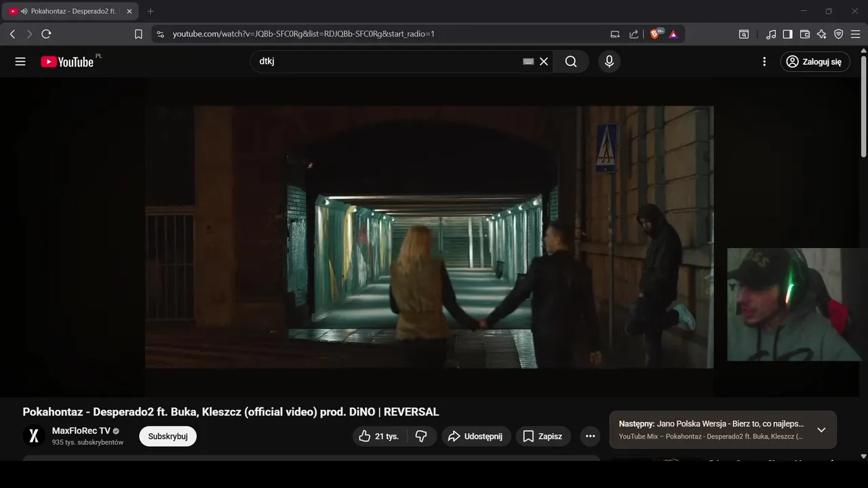Click Udostępnij share button
Screen dimensions: 868x488
tap(476, 436)
